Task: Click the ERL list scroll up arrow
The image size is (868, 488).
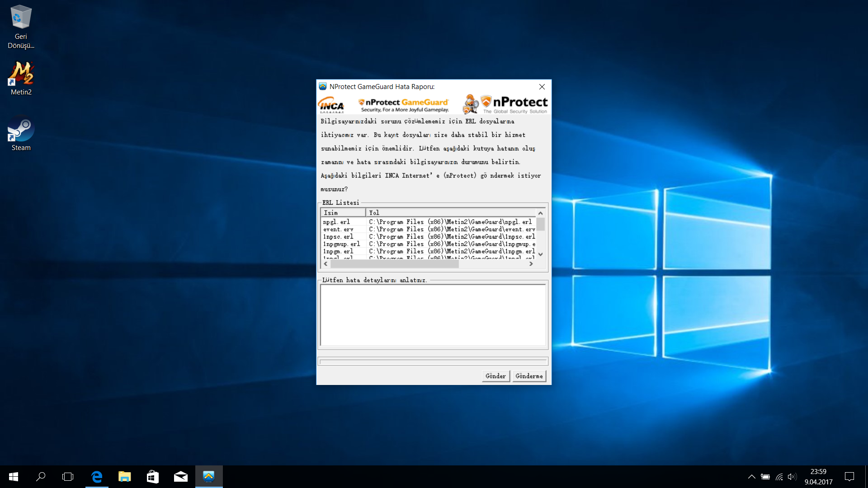Action: [540, 213]
